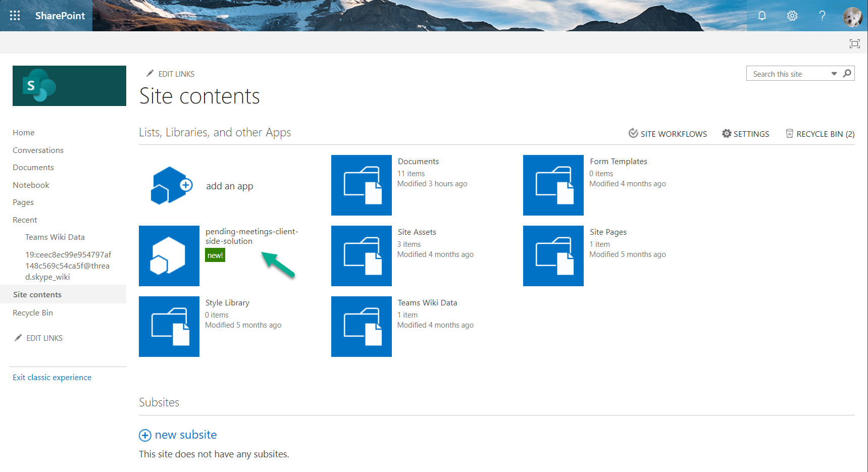The width and height of the screenshot is (868, 472).
Task: Open the app launcher waffle icon
Action: point(15,16)
